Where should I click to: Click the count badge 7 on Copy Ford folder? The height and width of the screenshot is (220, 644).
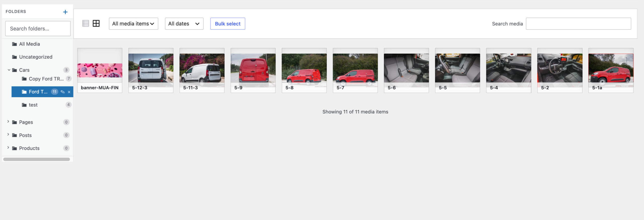68,79
